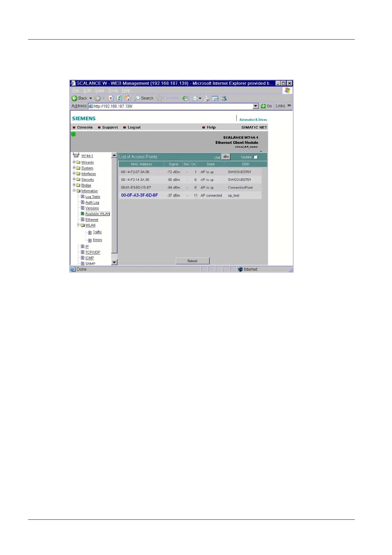Click the Errors page icon
The width and height of the screenshot is (392, 555).
coord(90,240)
